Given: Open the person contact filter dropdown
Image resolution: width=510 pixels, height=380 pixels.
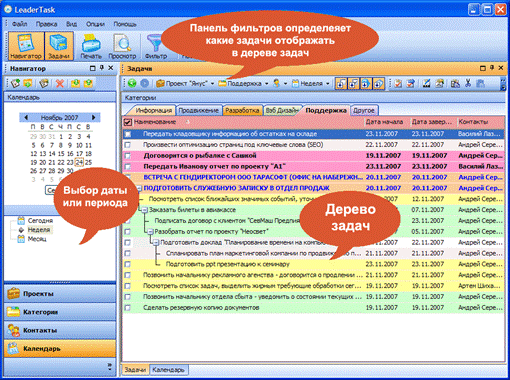Looking at the screenshot, I should (285, 84).
